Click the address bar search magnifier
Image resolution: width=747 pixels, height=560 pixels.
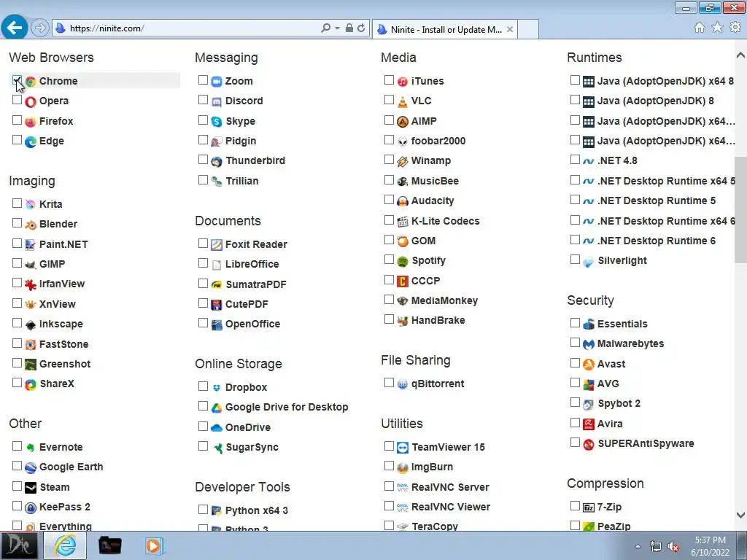(x=326, y=28)
